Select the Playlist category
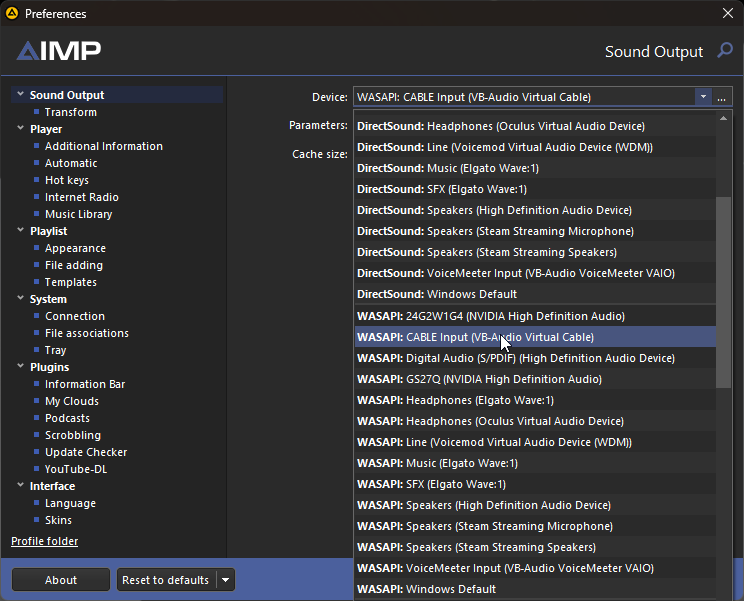This screenshot has width=744, height=601. click(48, 231)
